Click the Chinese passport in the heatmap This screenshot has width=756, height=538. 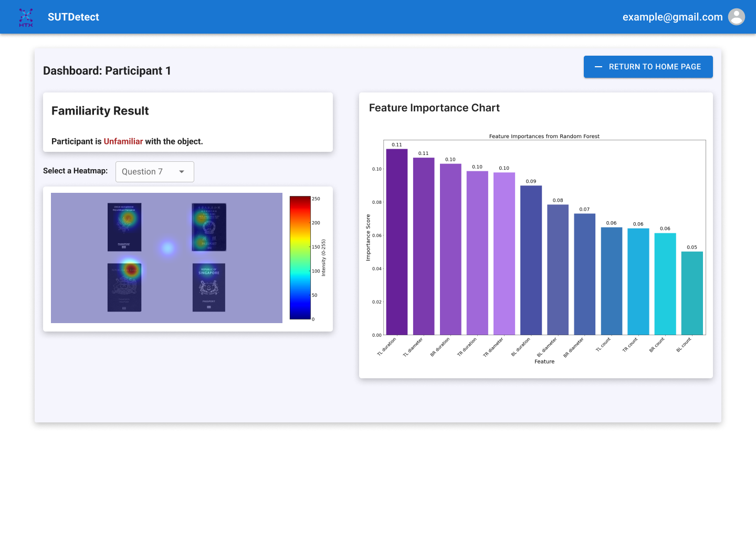[209, 227]
